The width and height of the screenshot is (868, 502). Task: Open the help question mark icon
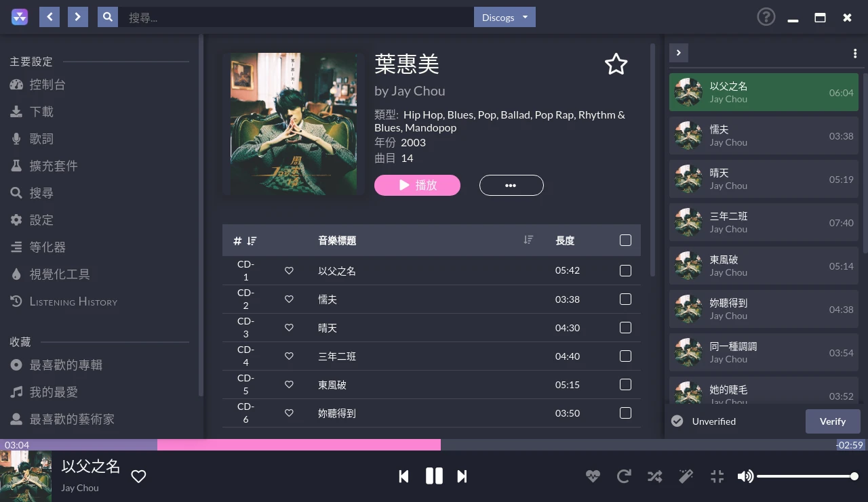pos(766,17)
